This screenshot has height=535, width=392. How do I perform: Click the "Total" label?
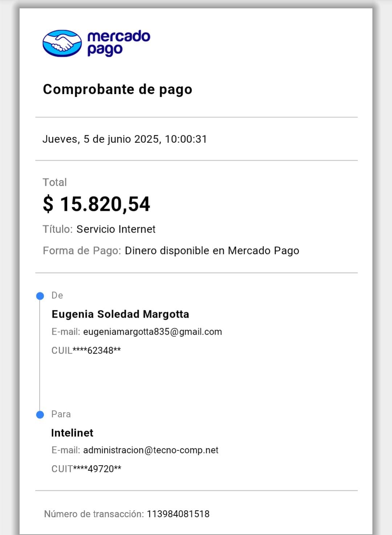point(55,182)
